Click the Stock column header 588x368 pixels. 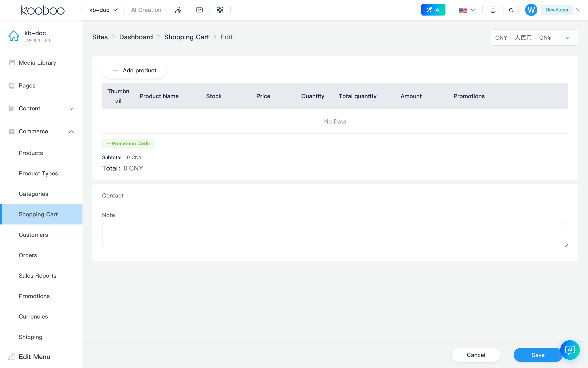tap(214, 96)
